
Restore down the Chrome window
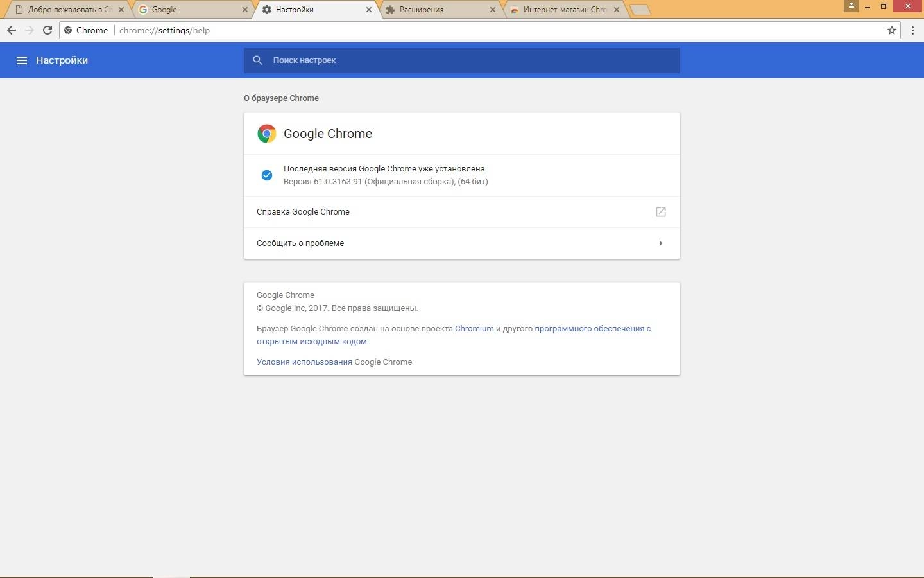click(884, 6)
